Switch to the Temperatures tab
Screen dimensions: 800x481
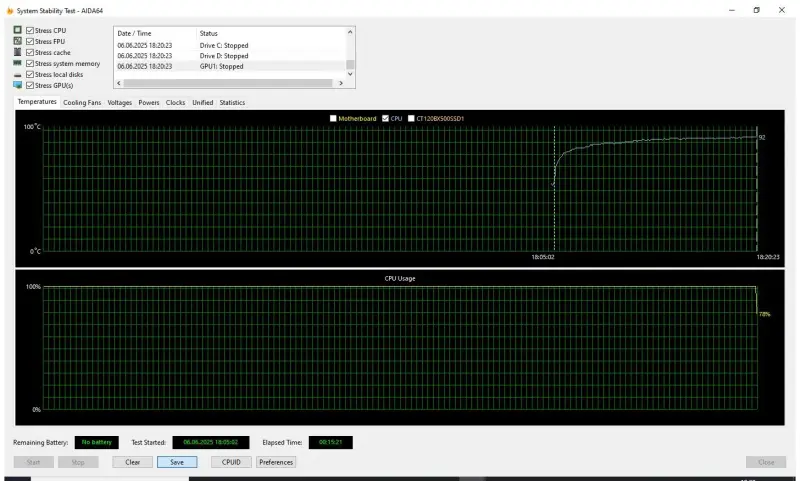(x=37, y=102)
